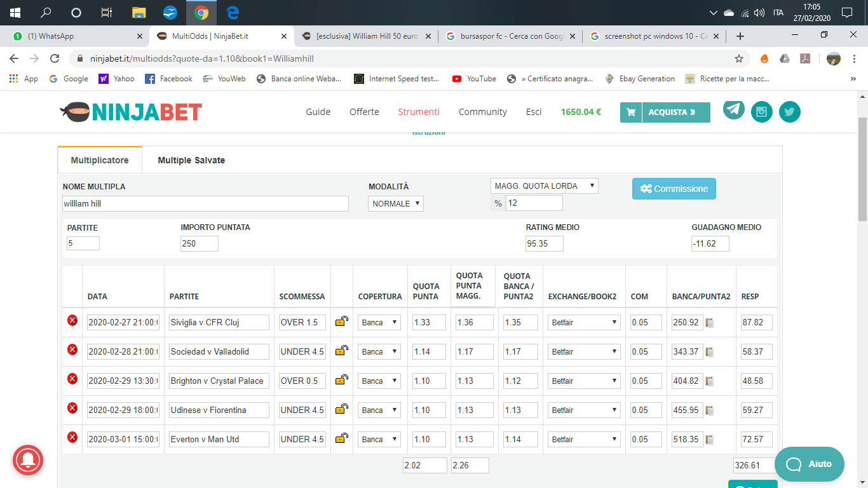Reload the page in Chrome
The image size is (868, 488).
pos(55,58)
